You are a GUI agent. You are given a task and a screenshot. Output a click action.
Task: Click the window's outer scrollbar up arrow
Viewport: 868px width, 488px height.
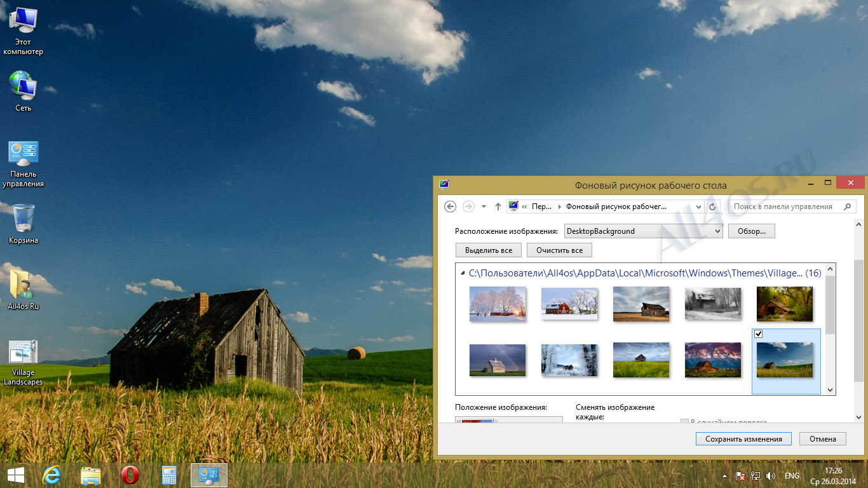(x=858, y=224)
